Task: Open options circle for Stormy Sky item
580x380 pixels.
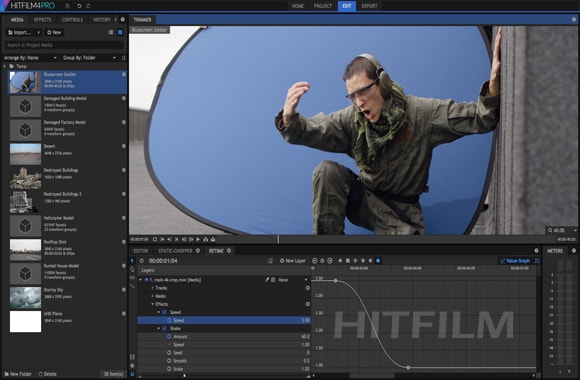Action: [124, 290]
